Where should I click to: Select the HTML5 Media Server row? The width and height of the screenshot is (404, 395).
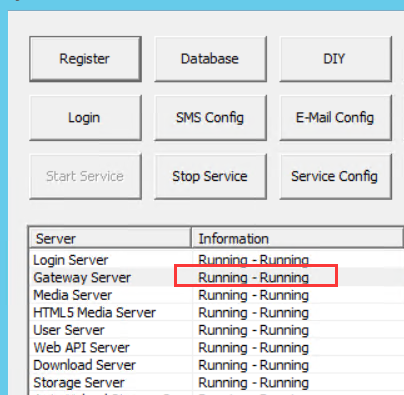(x=217, y=313)
